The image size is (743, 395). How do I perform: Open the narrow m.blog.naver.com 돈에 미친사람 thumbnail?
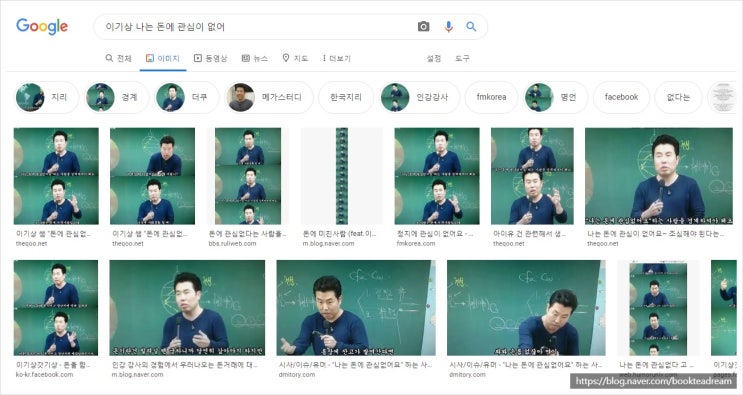pyautogui.click(x=342, y=176)
